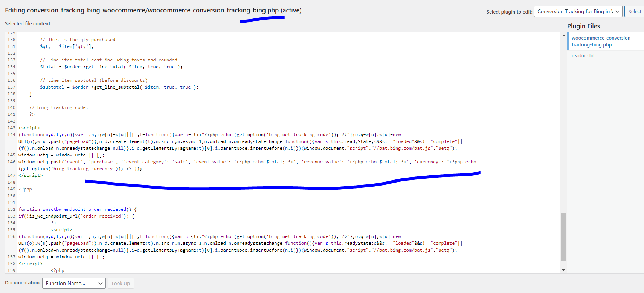Click line 130 qty purchased comment
644x293 pixels.
coord(78,40)
